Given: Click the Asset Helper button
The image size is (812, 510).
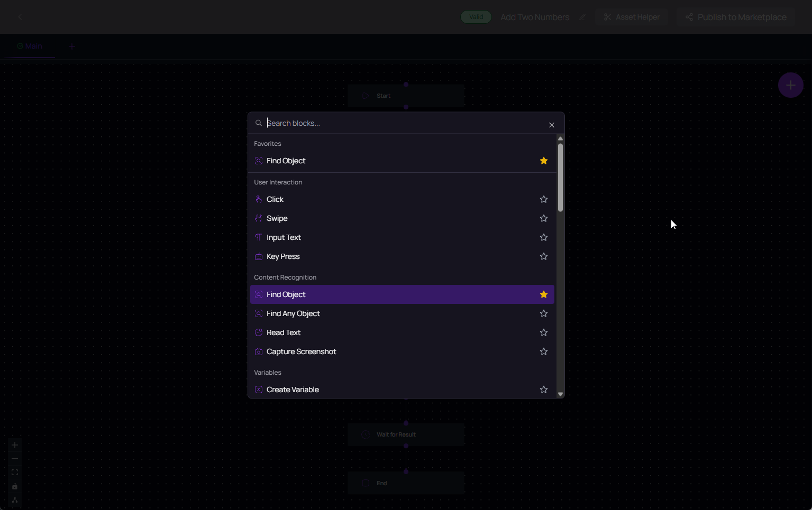Looking at the screenshot, I should tap(632, 16).
